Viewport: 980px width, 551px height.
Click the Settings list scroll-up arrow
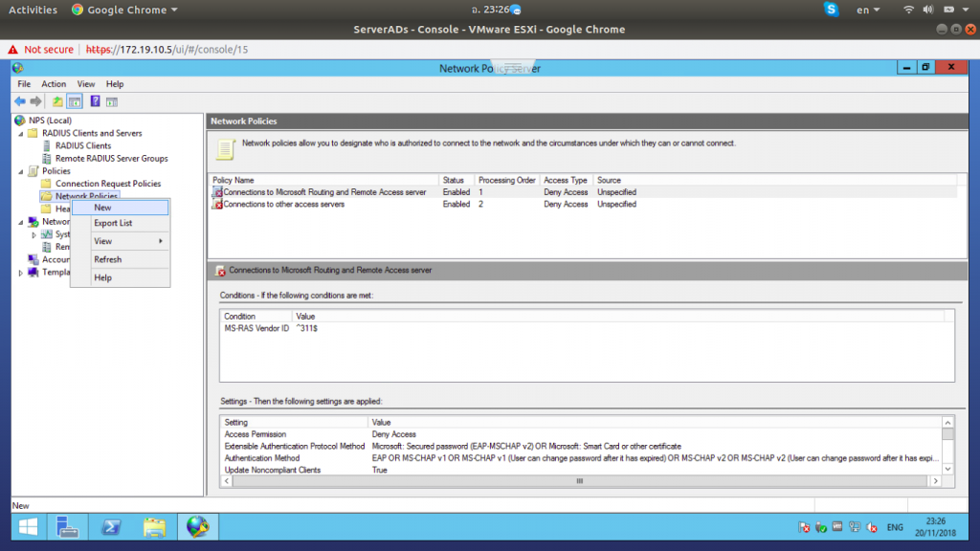[x=947, y=422]
